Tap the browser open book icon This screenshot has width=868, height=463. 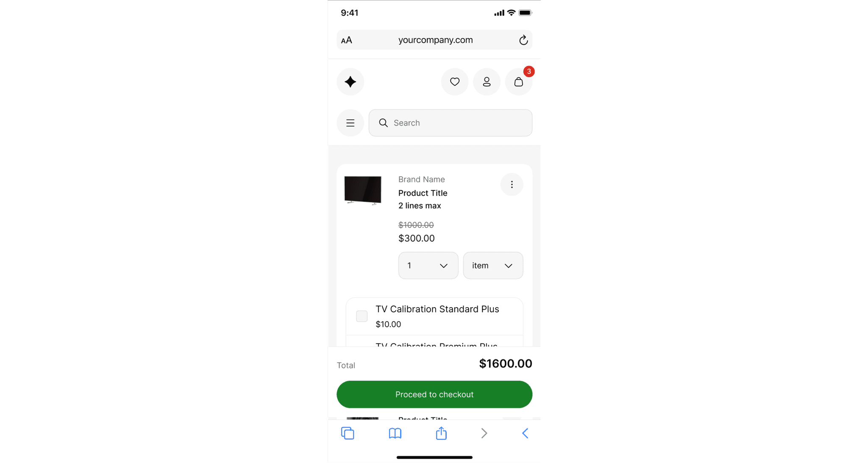[395, 433]
